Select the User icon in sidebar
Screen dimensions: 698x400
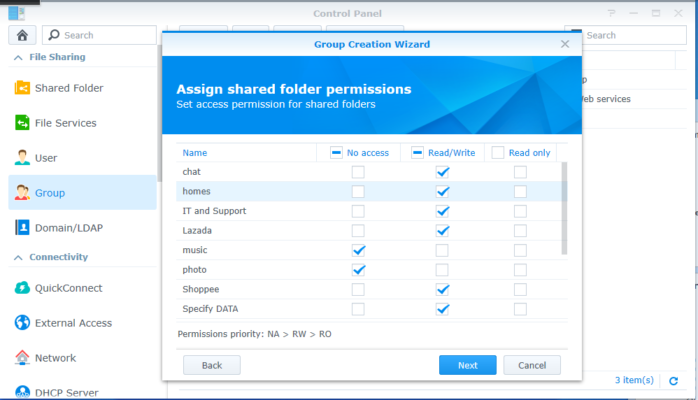(22, 158)
